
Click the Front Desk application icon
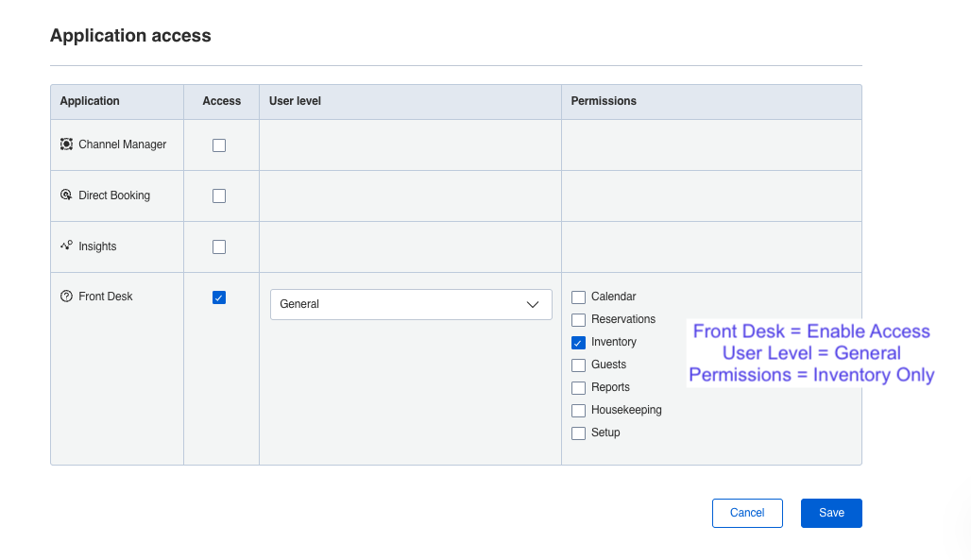66,297
